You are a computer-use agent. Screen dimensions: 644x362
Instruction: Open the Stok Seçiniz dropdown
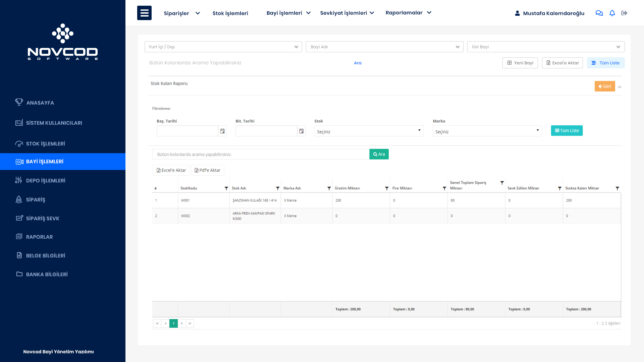tap(369, 131)
